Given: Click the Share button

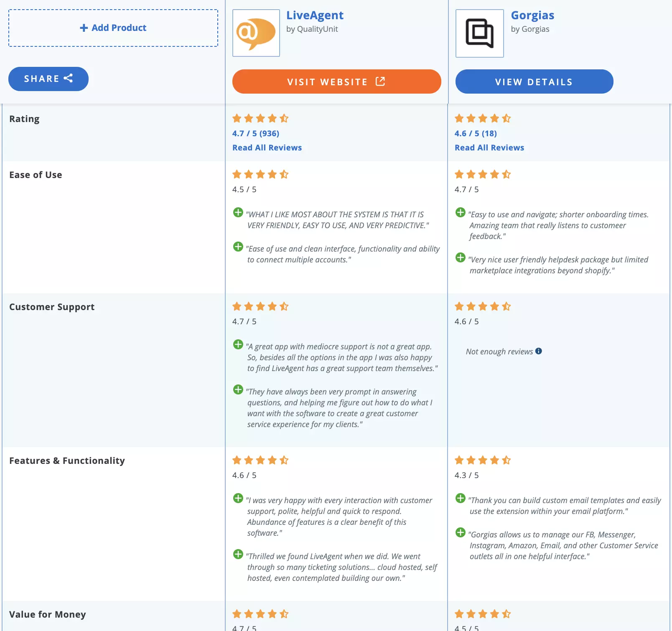Looking at the screenshot, I should (x=48, y=79).
